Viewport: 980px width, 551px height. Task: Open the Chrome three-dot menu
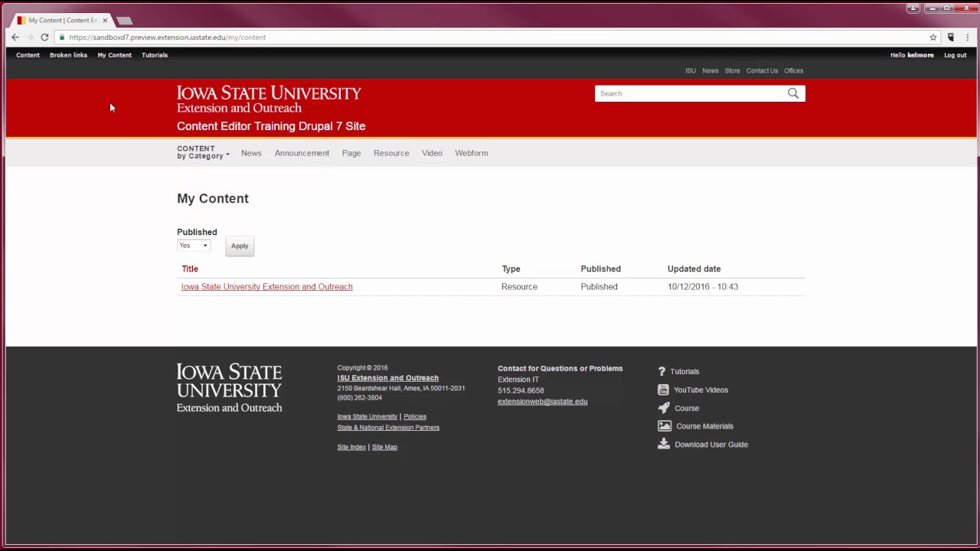click(x=968, y=37)
